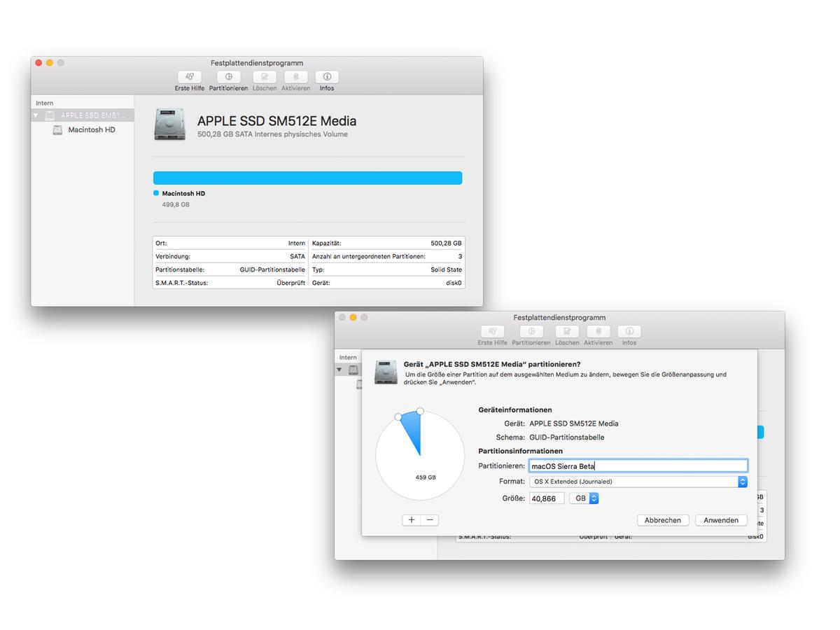Click the 'Partitionsinformationen' section heading
This screenshot has width=840, height=630.
(x=521, y=451)
